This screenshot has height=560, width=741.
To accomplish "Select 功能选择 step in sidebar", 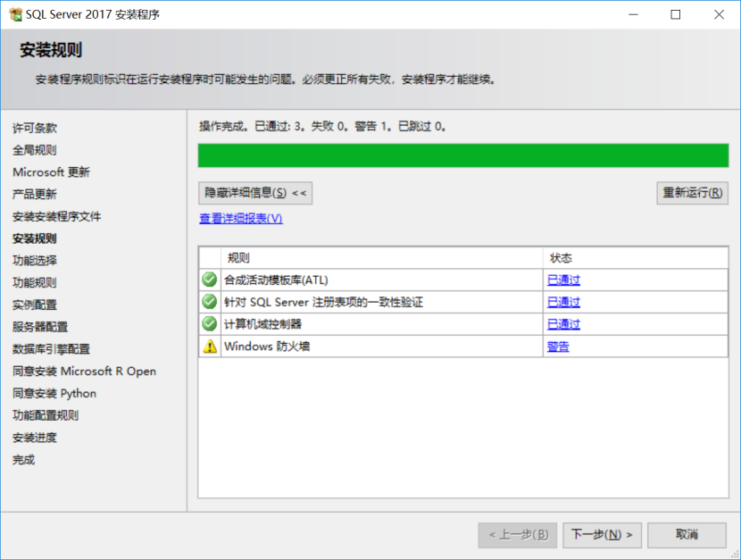I will pyautogui.click(x=35, y=260).
